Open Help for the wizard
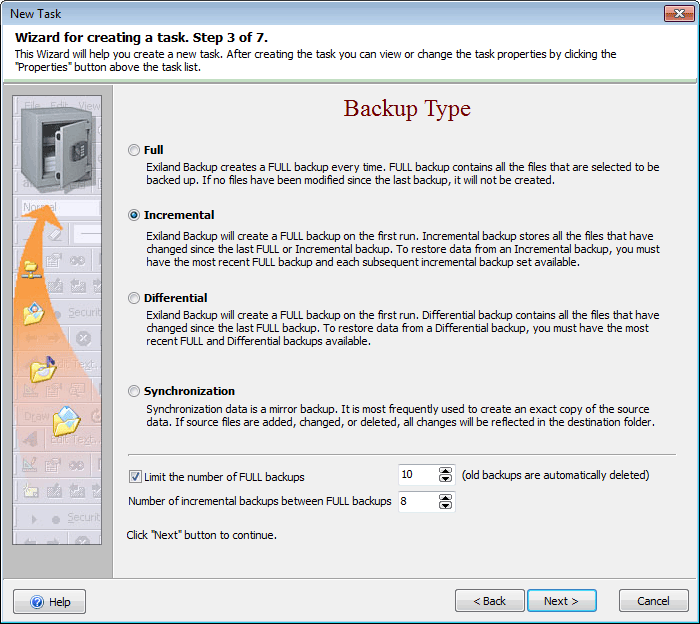Viewport: 700px width, 624px height. (x=50, y=602)
